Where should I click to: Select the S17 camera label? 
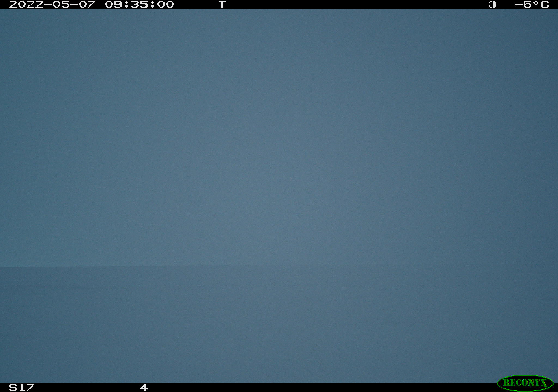point(22,387)
